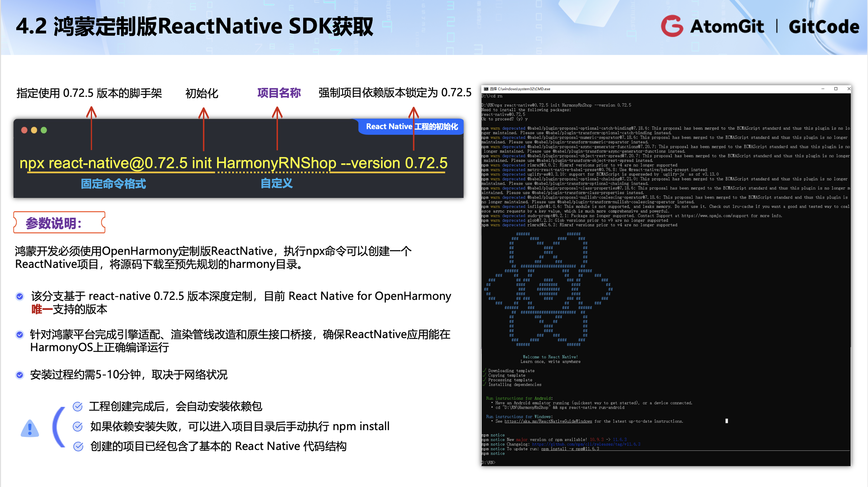
Task: Click the red '唯一' highlighted word
Action: click(42, 309)
